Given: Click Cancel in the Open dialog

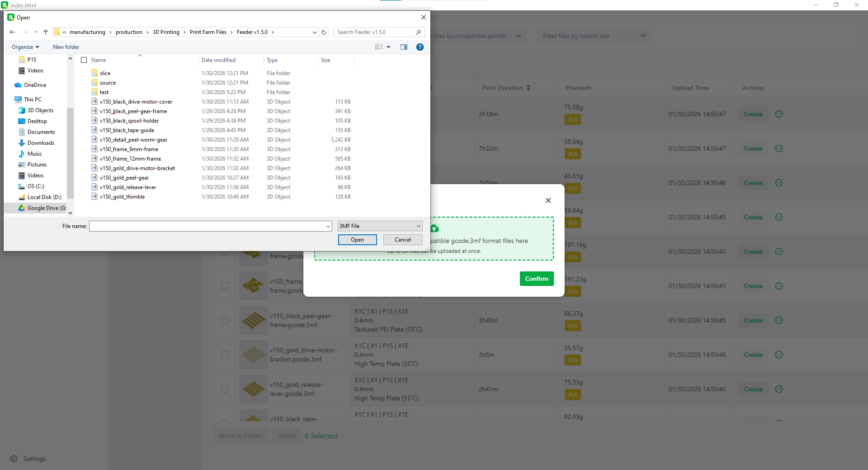Looking at the screenshot, I should [x=402, y=240].
